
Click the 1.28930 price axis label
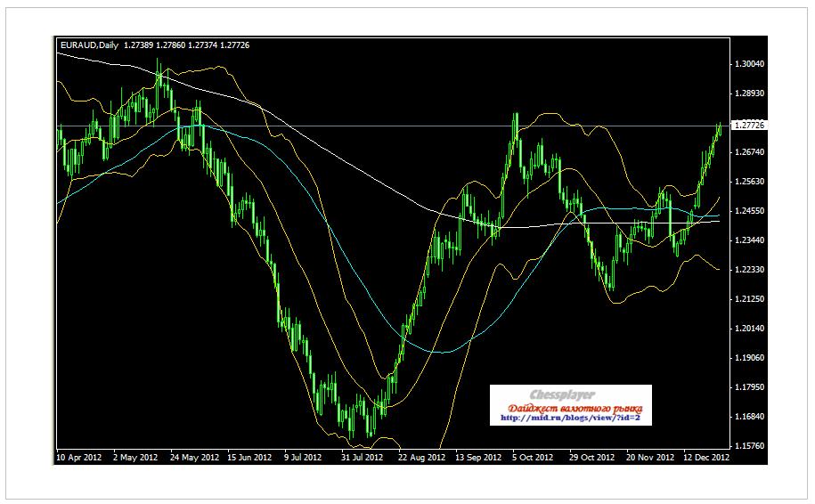[x=750, y=93]
